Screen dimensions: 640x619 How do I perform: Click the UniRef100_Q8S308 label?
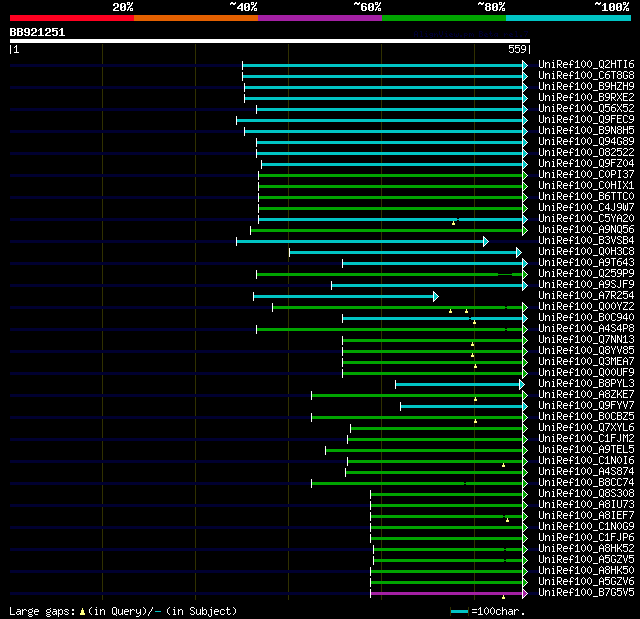coord(586,494)
